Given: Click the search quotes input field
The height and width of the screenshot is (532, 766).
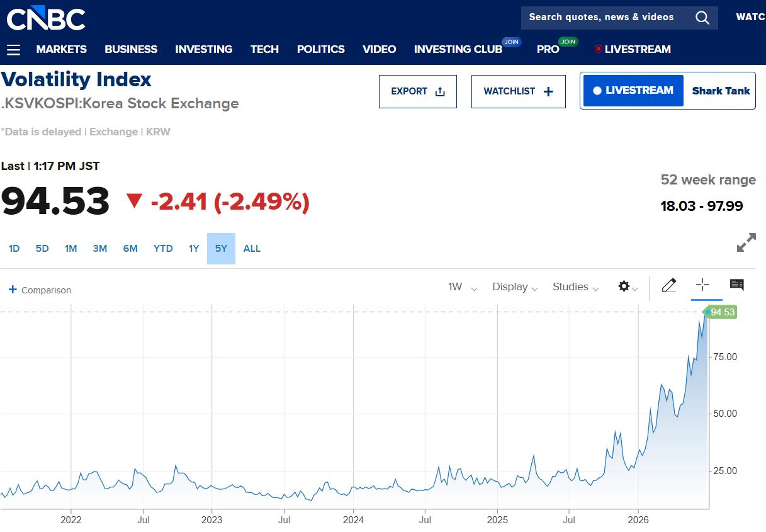Looking at the screenshot, I should [x=604, y=18].
